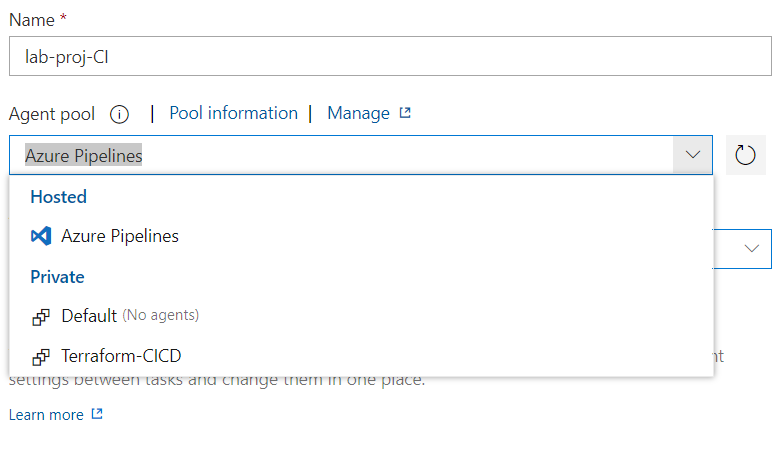Click the Private group heading
The height and width of the screenshot is (453, 782).
point(57,277)
